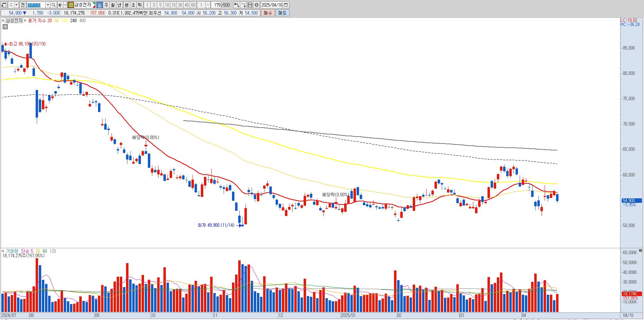
Task: Switch to tick 틱 chart
Action: 140,5
